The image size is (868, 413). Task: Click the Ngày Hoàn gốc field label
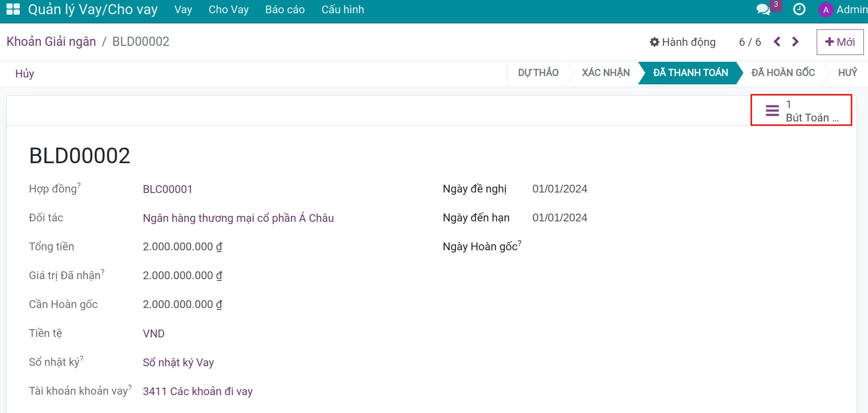tap(480, 247)
